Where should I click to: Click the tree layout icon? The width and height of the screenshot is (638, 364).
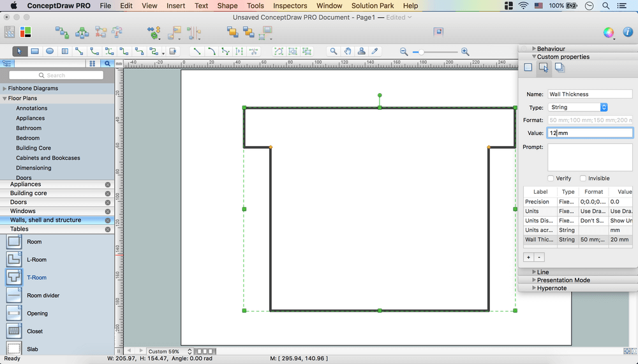[82, 32]
